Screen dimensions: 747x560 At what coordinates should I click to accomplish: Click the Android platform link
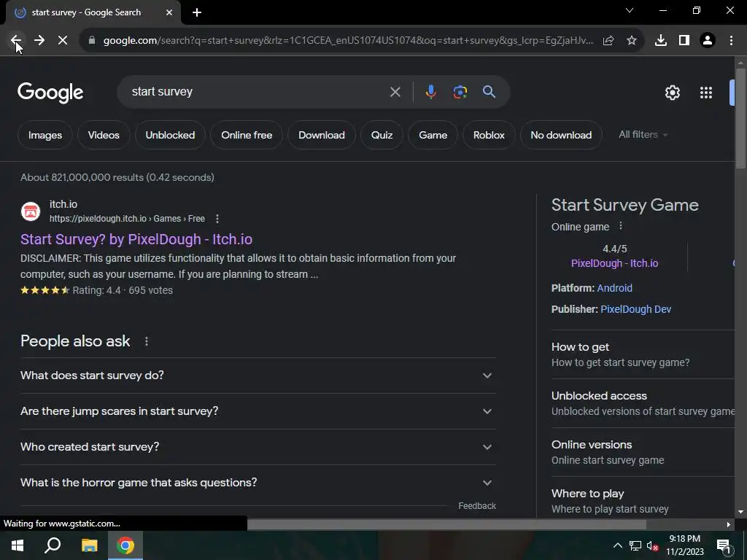click(x=614, y=288)
